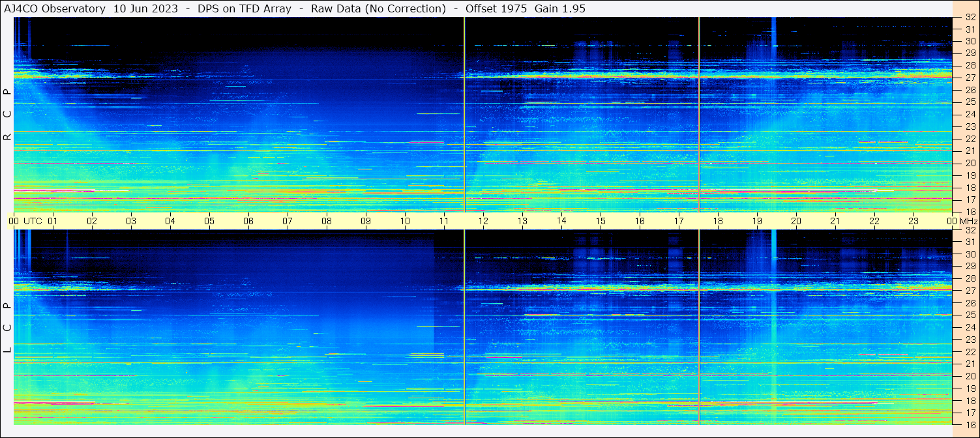
Task: Click the '00 UTC' time axis label
Action: click(x=25, y=221)
